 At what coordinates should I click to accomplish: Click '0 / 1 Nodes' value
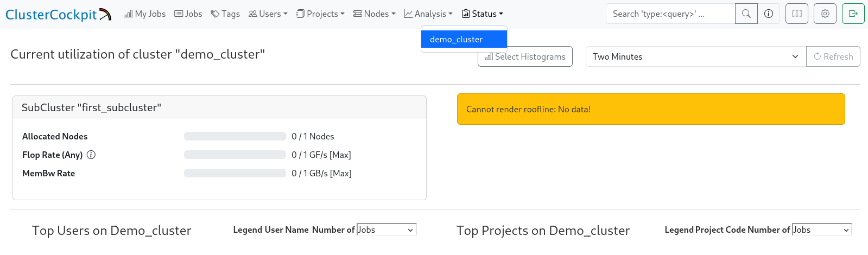(313, 136)
